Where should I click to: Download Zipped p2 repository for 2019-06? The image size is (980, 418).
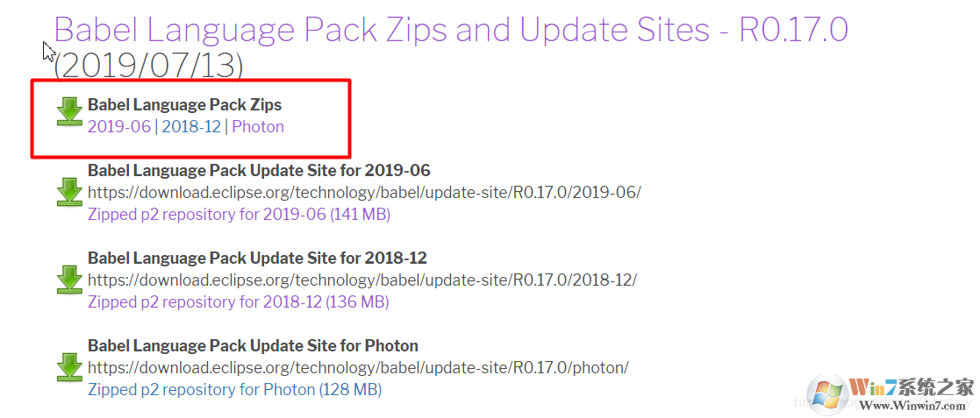click(x=239, y=215)
